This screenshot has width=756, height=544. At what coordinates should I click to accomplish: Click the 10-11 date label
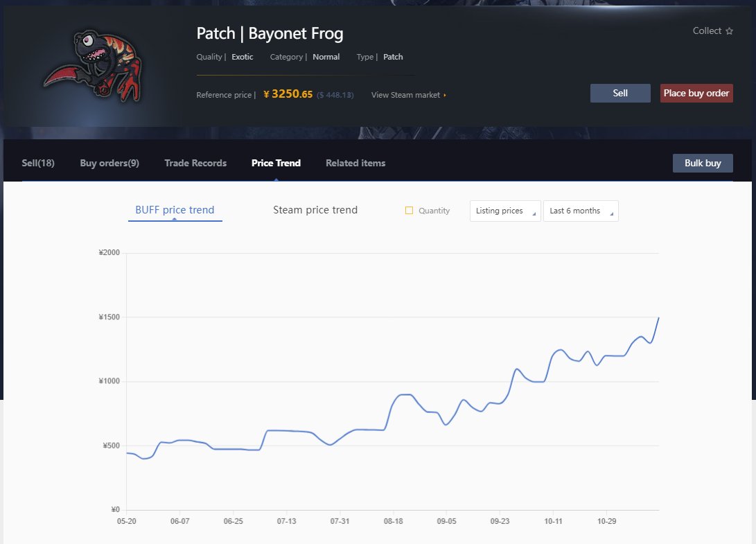tap(553, 521)
